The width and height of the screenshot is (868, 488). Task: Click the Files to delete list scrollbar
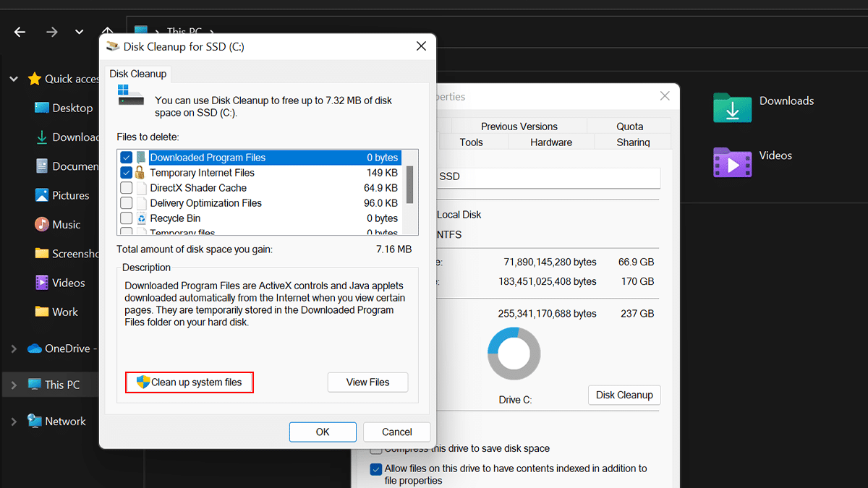(x=410, y=184)
